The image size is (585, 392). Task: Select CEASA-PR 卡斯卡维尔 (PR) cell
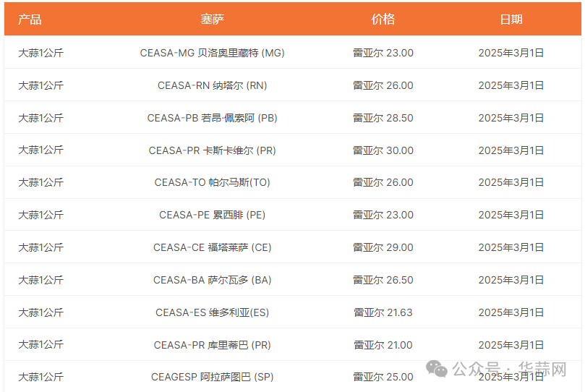pos(212,150)
